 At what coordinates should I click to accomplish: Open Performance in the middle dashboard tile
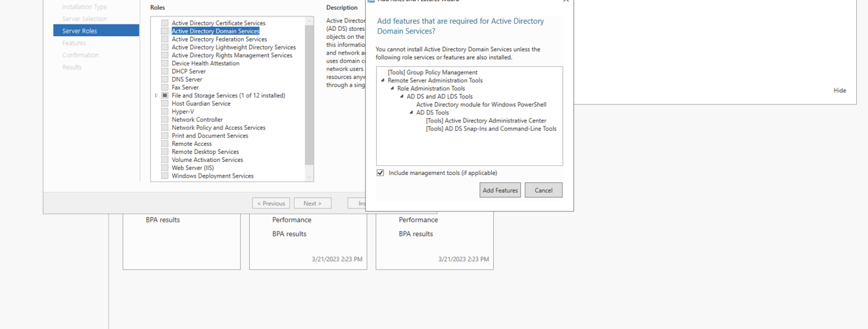pos(292,220)
